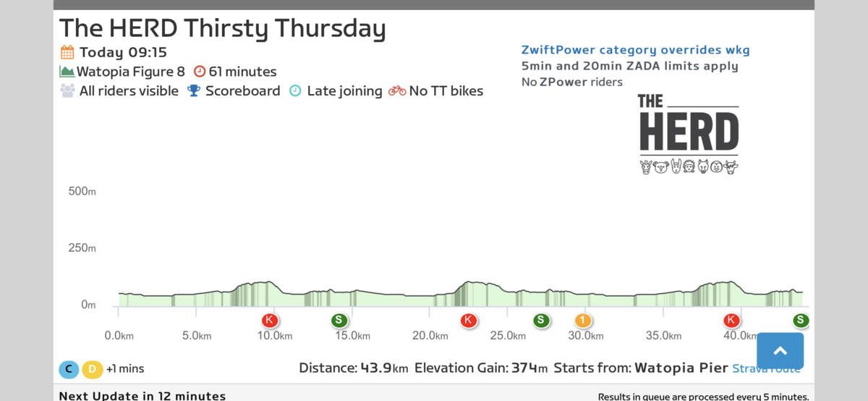This screenshot has height=401, width=868.
Task: Click The HERD team logo
Action: [x=689, y=134]
